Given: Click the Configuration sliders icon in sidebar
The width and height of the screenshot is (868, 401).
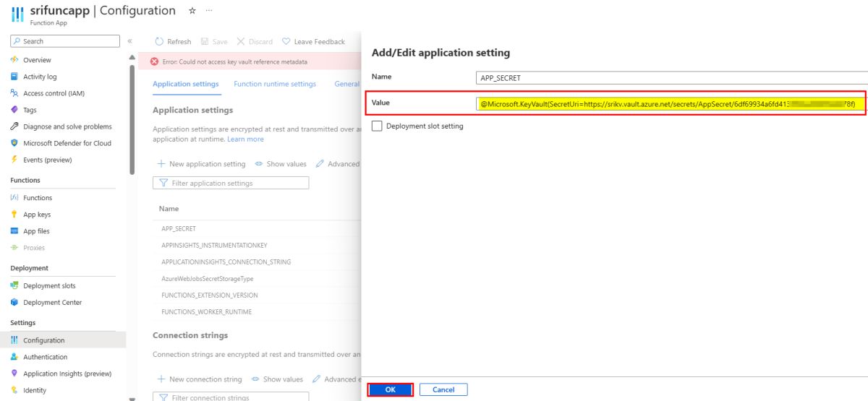Looking at the screenshot, I should tap(14, 340).
